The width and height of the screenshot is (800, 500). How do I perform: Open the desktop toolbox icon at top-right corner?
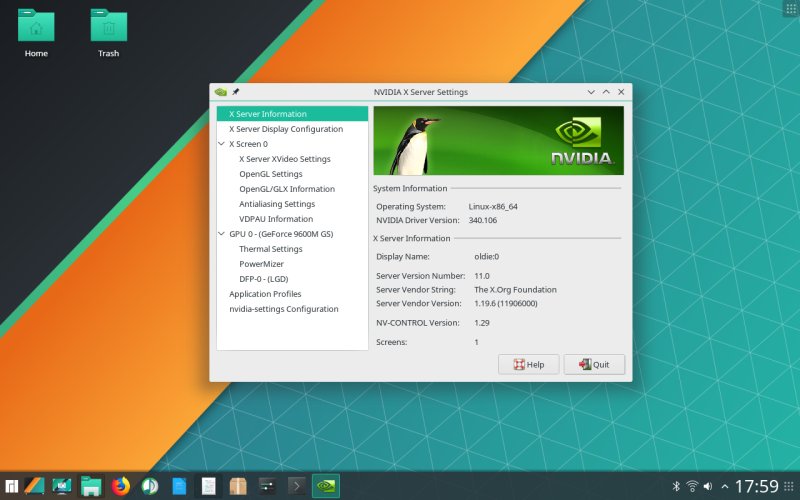click(x=790, y=9)
